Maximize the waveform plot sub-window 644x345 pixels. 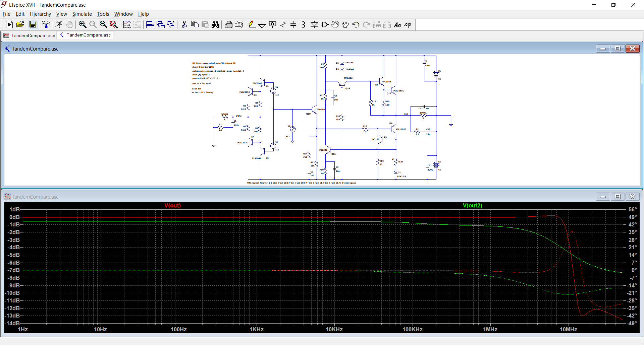point(618,197)
